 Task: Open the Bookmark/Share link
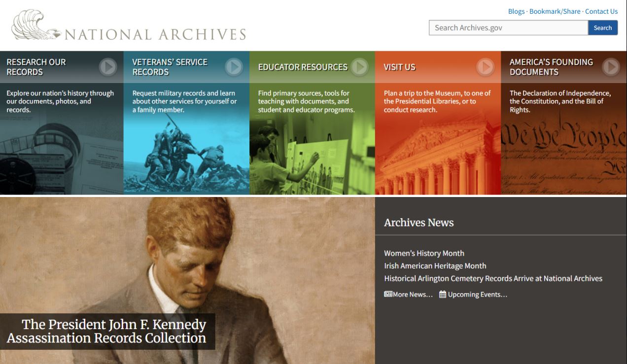[555, 11]
